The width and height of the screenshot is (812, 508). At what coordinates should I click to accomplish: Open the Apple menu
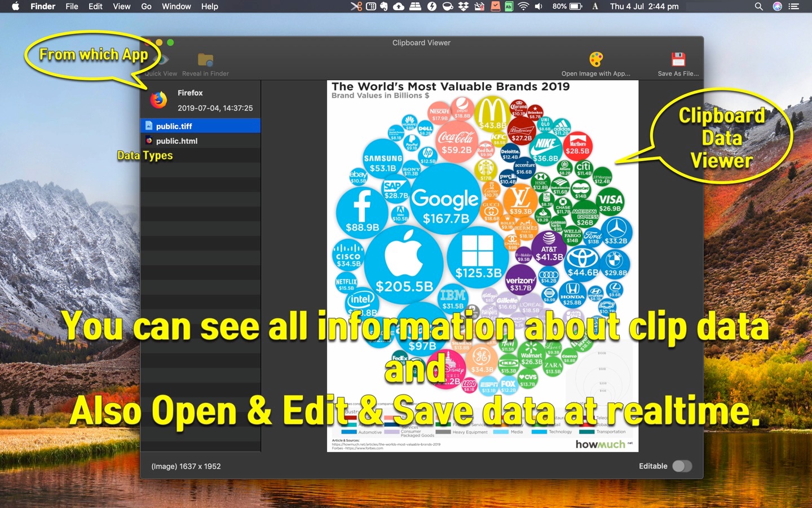point(15,6)
